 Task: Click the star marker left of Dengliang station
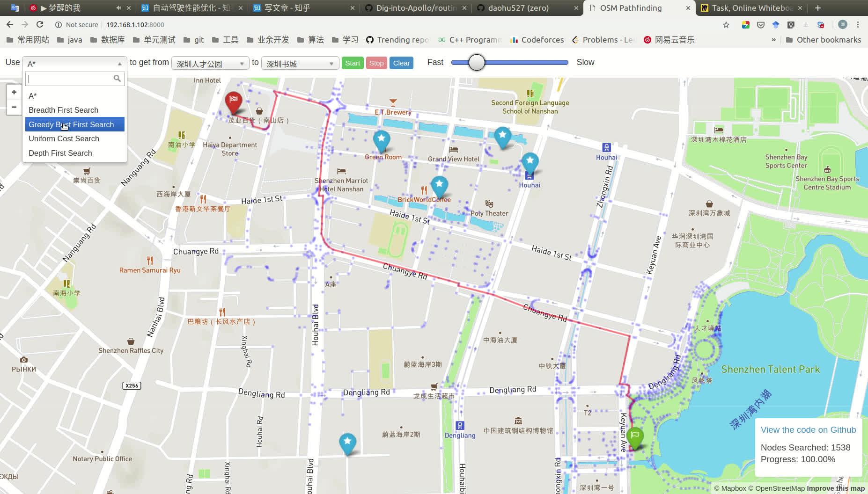click(347, 443)
